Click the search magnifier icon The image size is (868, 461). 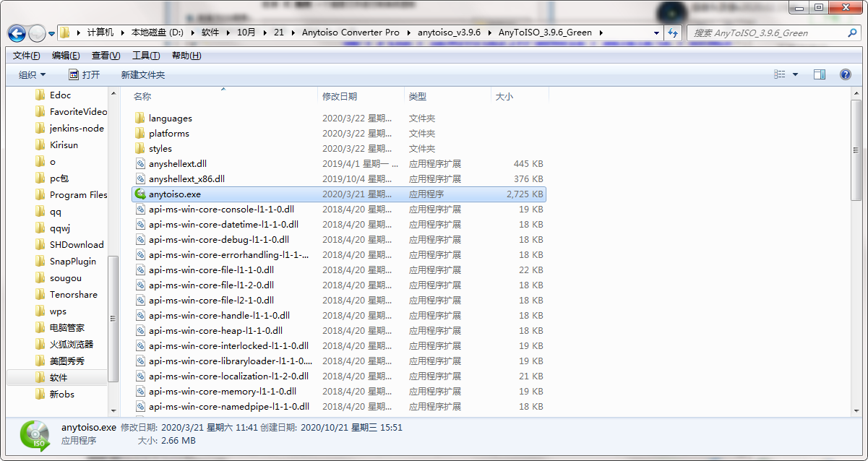click(x=852, y=33)
